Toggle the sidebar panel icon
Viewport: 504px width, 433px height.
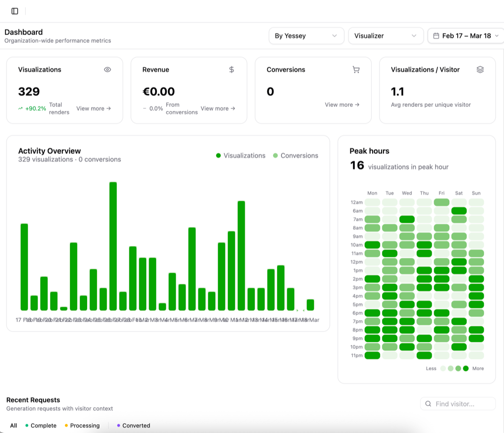15,11
